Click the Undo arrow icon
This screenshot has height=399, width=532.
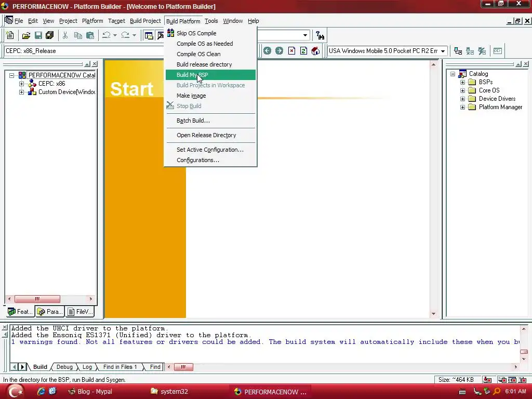click(x=106, y=35)
